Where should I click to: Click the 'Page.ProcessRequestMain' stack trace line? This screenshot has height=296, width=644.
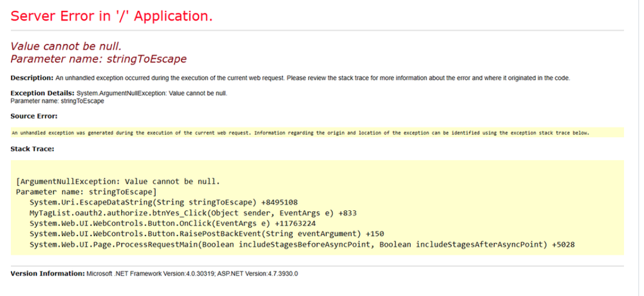pos(301,245)
